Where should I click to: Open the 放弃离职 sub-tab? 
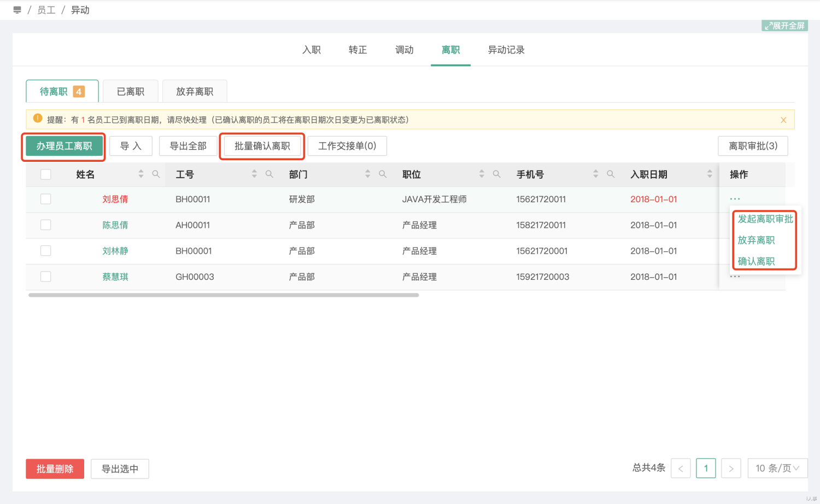pos(195,91)
